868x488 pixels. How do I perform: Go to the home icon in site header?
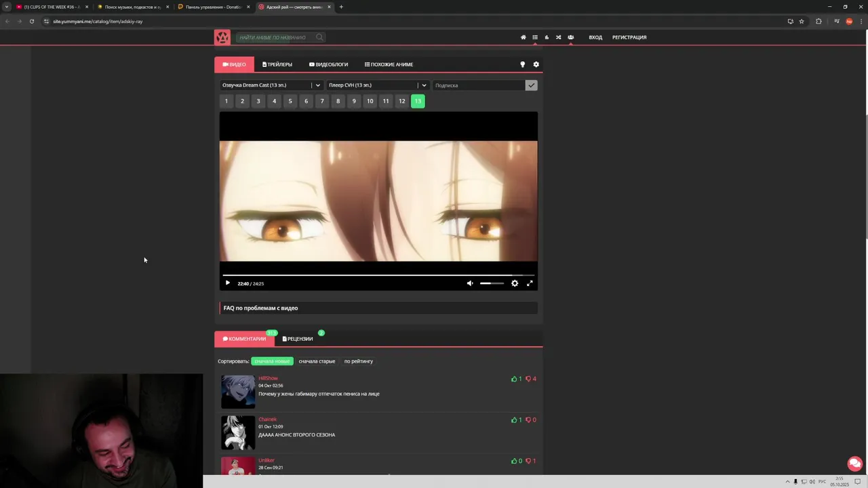[523, 37]
